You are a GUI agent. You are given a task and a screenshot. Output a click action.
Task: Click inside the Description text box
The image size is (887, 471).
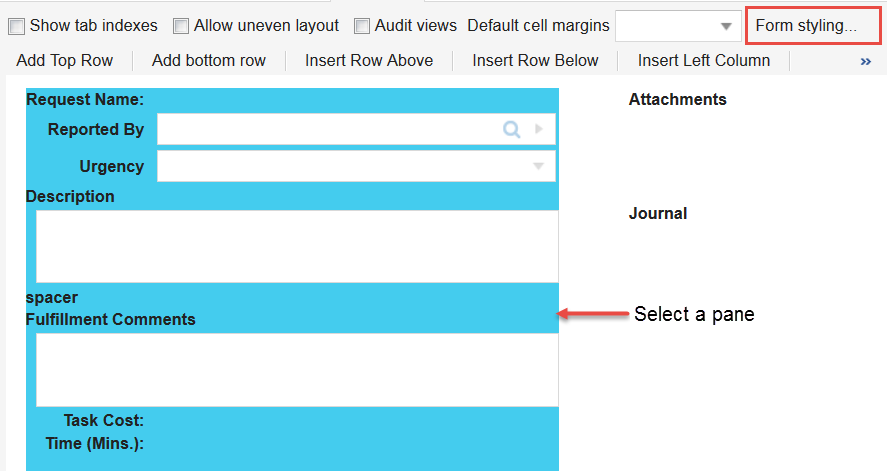pyautogui.click(x=296, y=246)
